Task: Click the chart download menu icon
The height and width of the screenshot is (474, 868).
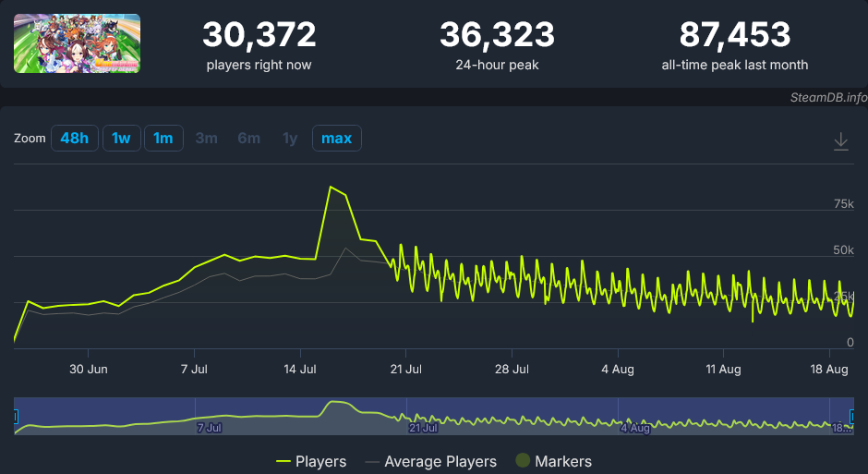Action: [840, 141]
